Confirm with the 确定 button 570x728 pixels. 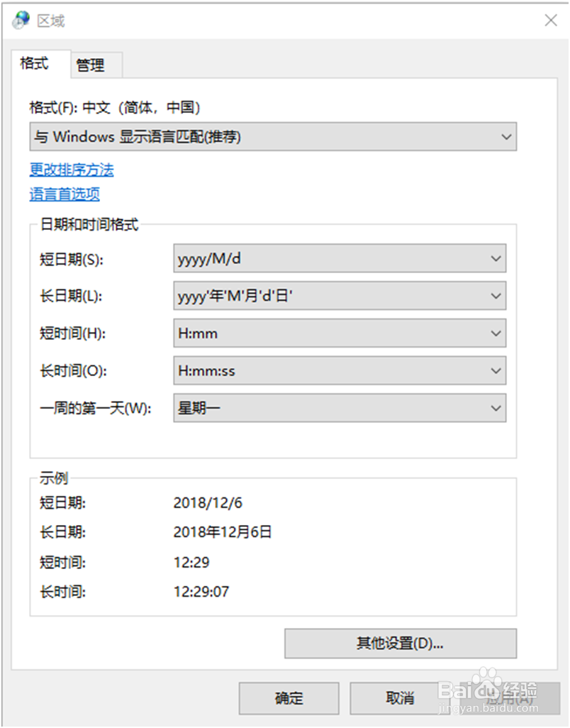pos(289,697)
